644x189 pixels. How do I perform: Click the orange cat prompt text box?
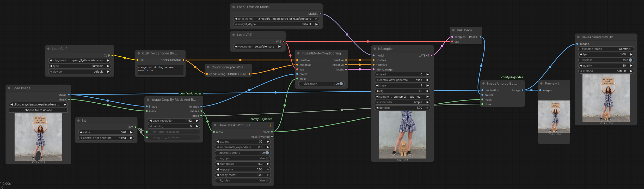pyautogui.click(x=160, y=69)
